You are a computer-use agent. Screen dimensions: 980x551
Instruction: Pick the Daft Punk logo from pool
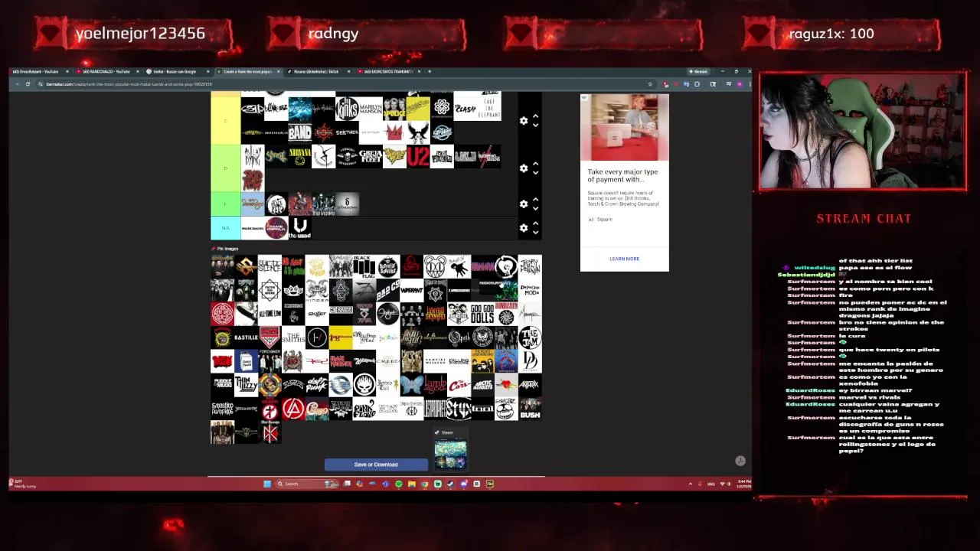pyautogui.click(x=317, y=385)
